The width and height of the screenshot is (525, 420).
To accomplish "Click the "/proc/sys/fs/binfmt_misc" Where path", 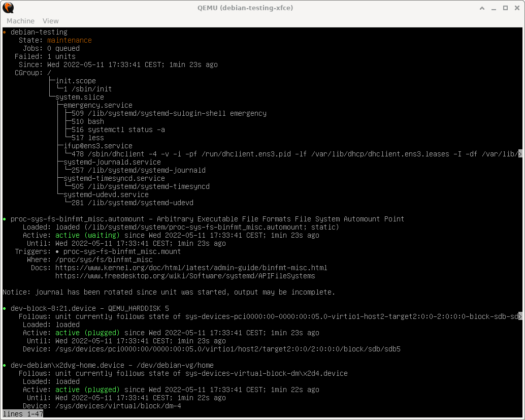I will click(104, 260).
